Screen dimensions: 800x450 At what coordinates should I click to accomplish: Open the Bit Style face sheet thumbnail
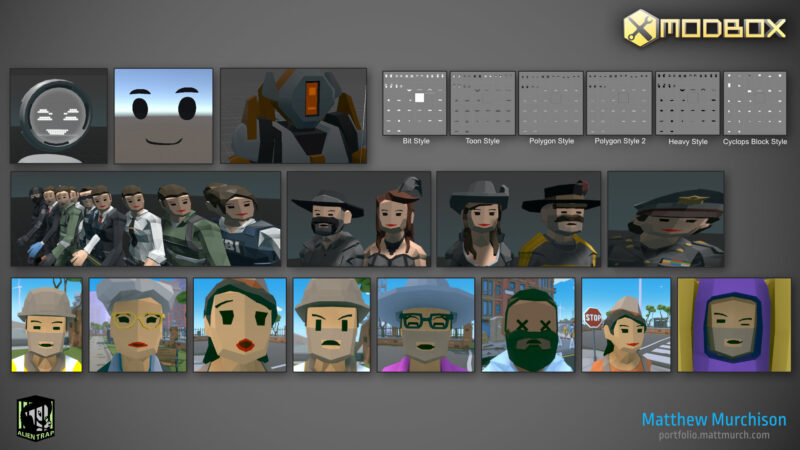point(414,103)
